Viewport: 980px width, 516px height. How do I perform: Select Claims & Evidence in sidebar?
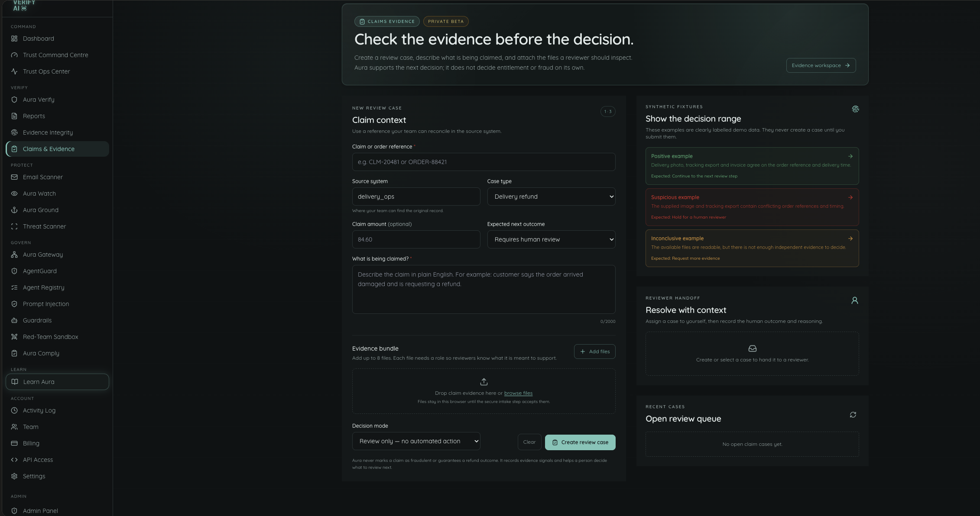coord(57,149)
